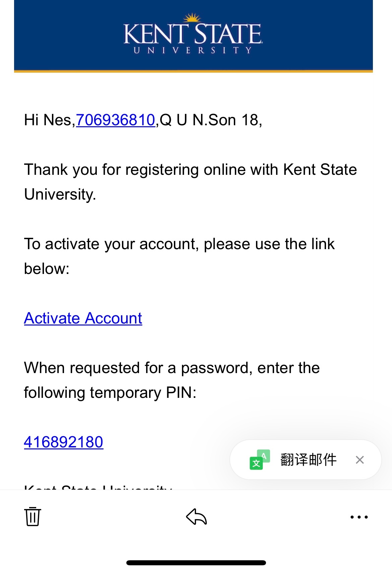
Task: Tap the sun emblem above Kent State
Action: (193, 17)
